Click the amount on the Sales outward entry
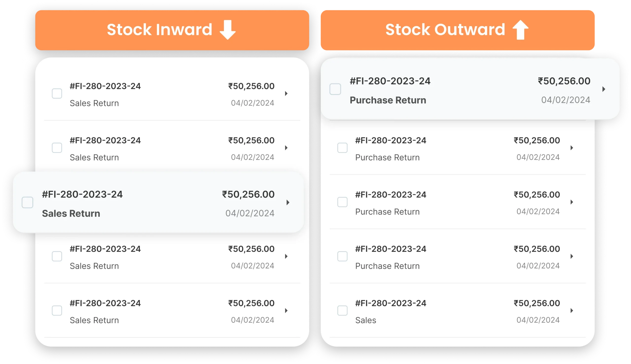 537,303
